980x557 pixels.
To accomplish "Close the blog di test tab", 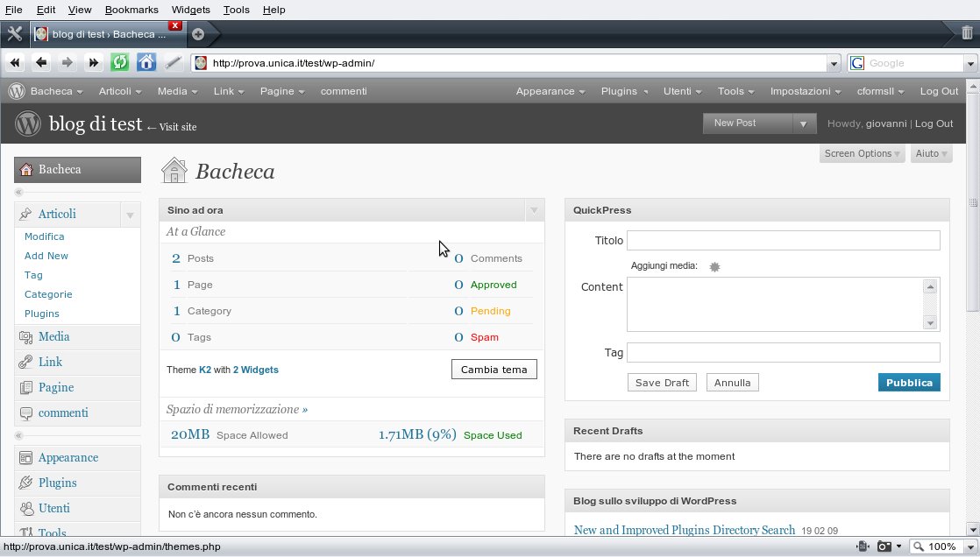I will click(x=175, y=25).
